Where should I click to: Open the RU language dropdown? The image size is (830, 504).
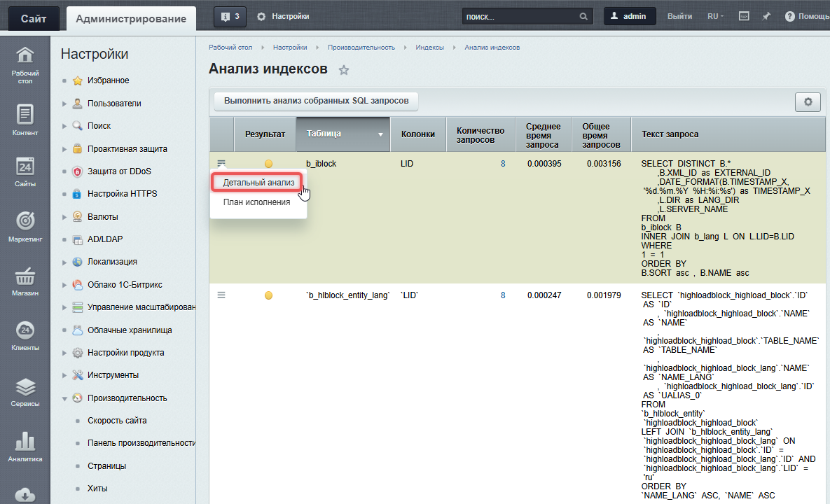pyautogui.click(x=715, y=16)
